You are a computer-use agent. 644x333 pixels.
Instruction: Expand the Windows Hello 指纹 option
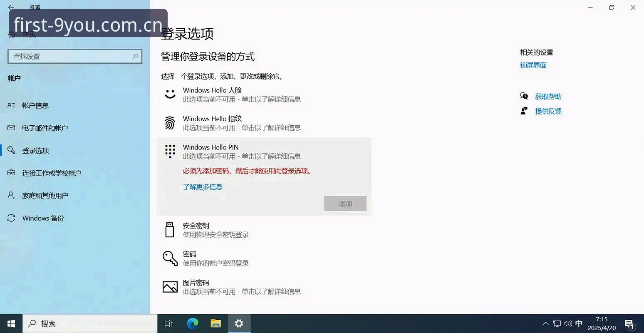point(264,123)
